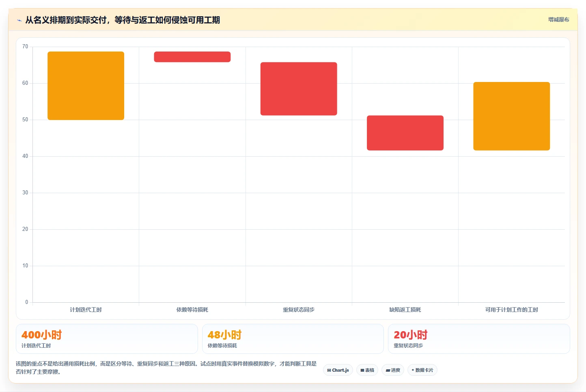Click the y-axis value 50
This screenshot has height=392, width=586.
(x=25, y=120)
